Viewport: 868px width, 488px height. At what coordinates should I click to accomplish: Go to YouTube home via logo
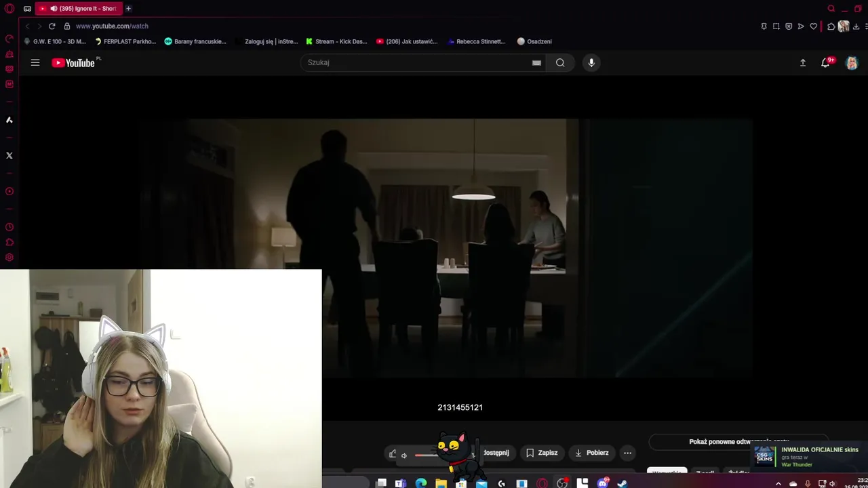coord(75,62)
